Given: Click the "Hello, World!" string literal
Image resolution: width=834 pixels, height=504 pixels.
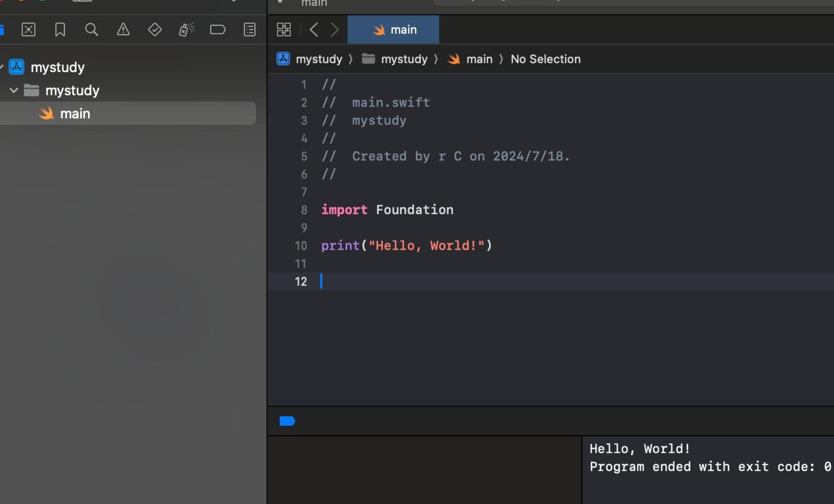Looking at the screenshot, I should click(x=426, y=246).
